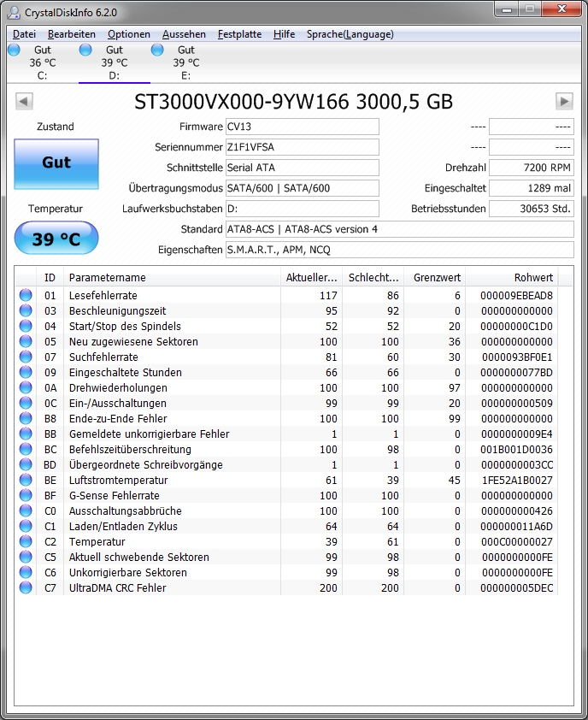This screenshot has width=588, height=720.
Task: Select the D: drive tab
Action: (115, 62)
